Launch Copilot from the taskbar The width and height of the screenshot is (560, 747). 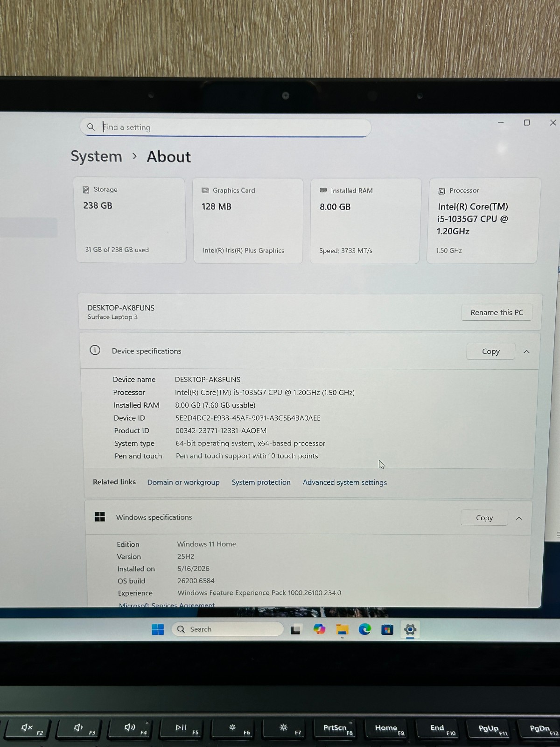(x=319, y=629)
